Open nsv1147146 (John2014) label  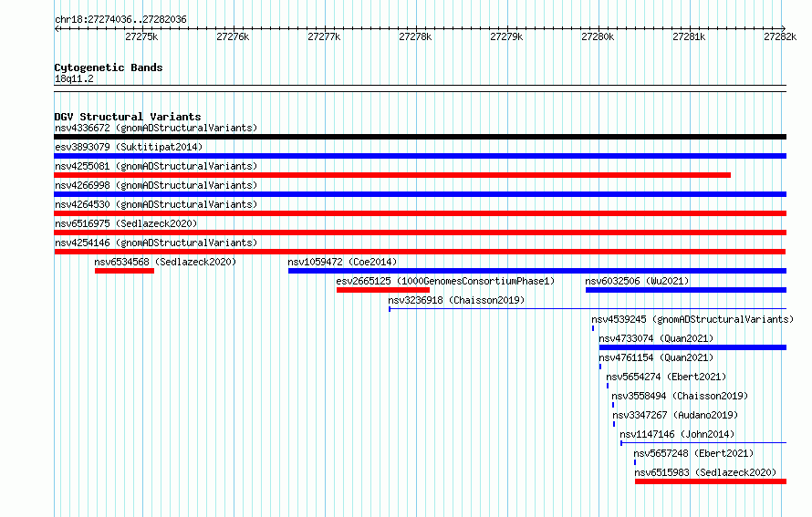677,434
